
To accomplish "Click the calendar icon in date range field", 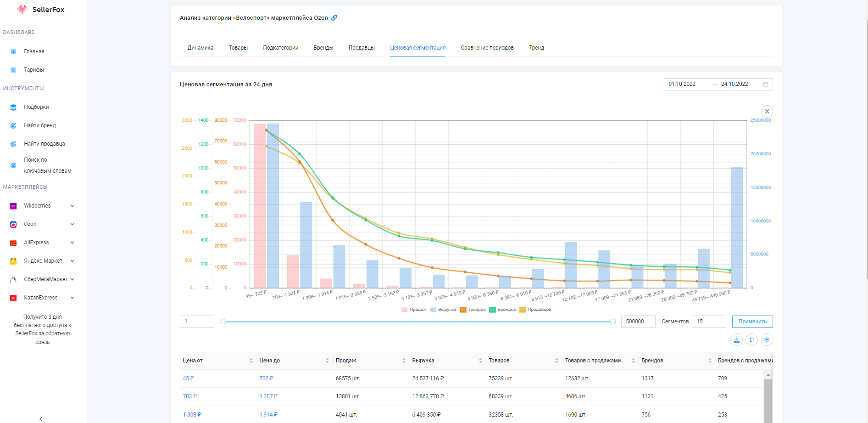I will 765,85.
